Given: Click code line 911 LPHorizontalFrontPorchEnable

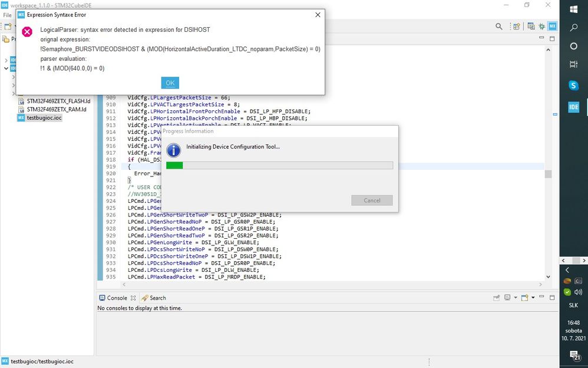Looking at the screenshot, I should [219, 111].
